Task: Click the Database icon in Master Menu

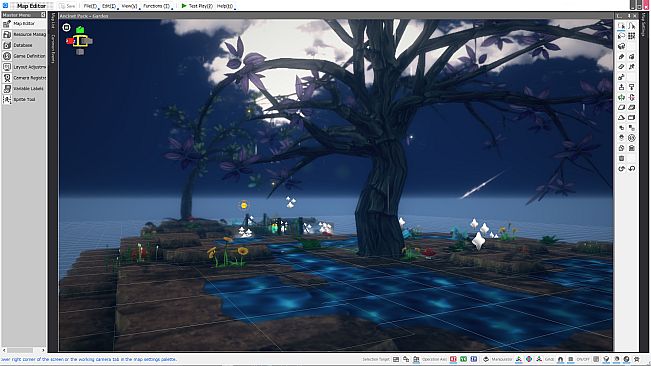Action: (x=7, y=45)
